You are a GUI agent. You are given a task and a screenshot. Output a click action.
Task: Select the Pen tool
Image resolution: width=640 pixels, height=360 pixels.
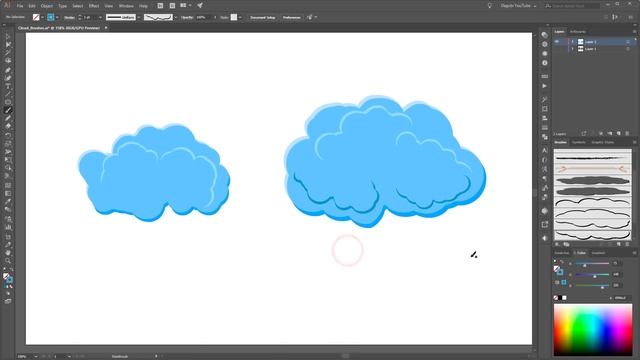point(8,70)
